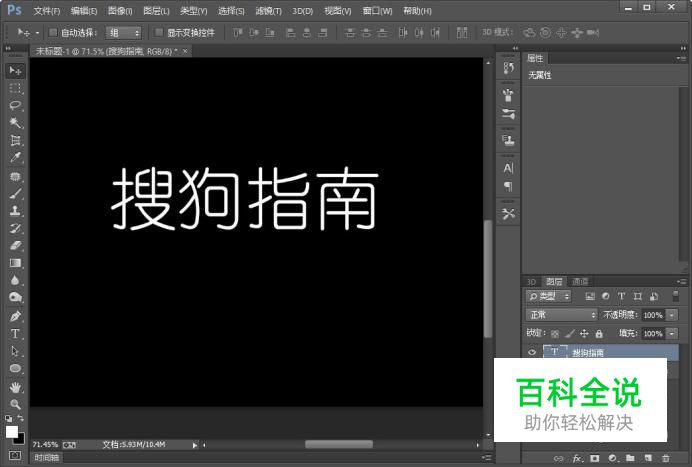The width and height of the screenshot is (692, 467).
Task: Select the Pen tool
Action: coord(15,316)
